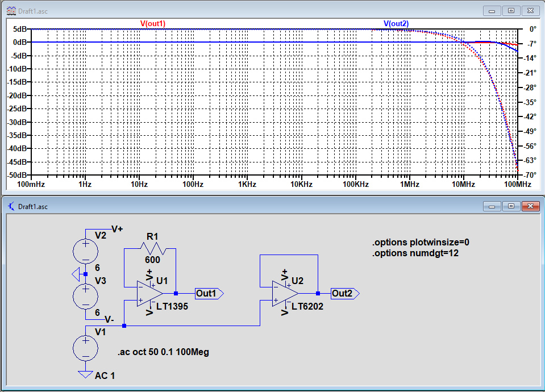
Task: Click the 1KHz label on frequency axis
Action: [247, 184]
